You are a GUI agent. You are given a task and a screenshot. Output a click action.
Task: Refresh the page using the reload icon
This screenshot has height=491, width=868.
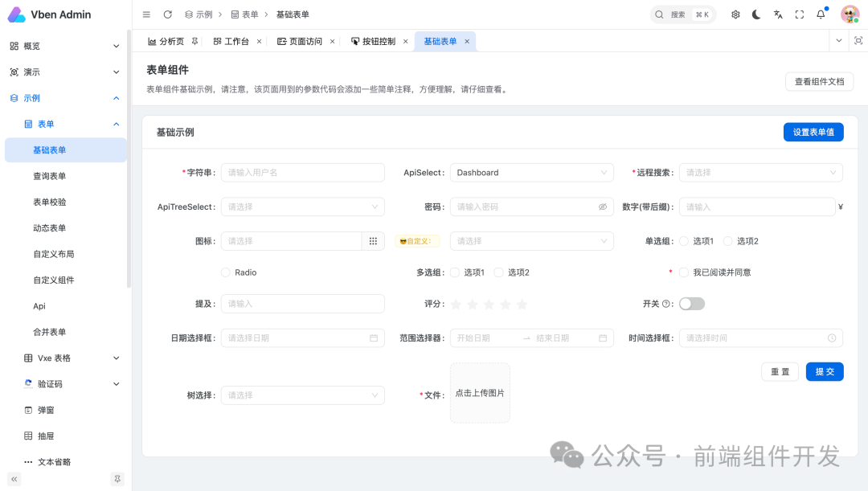point(167,14)
